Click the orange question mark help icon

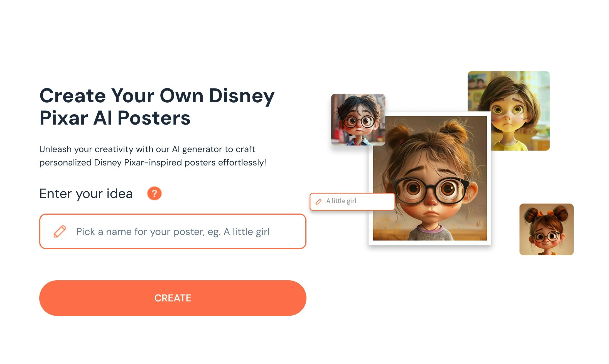[x=154, y=193]
